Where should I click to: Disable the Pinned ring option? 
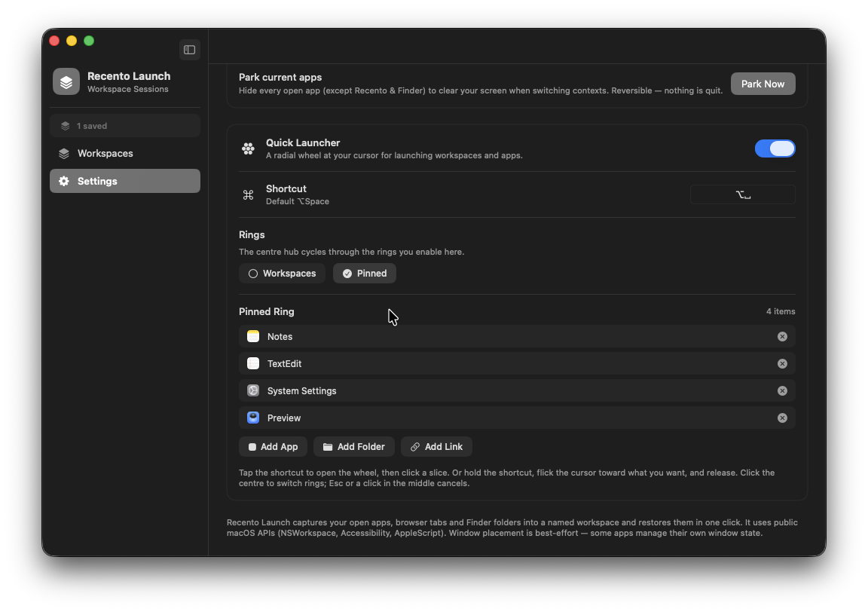(365, 274)
